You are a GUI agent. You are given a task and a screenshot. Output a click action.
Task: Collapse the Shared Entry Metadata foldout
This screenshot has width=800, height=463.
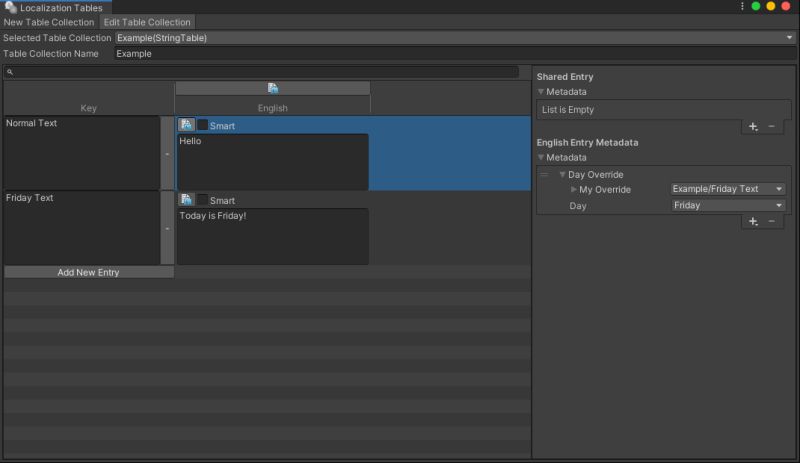541,92
